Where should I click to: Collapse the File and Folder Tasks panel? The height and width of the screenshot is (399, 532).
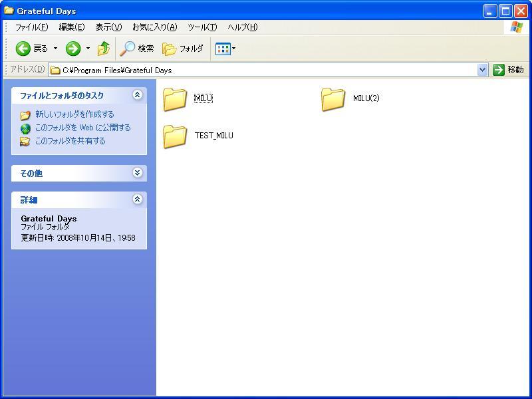point(138,95)
